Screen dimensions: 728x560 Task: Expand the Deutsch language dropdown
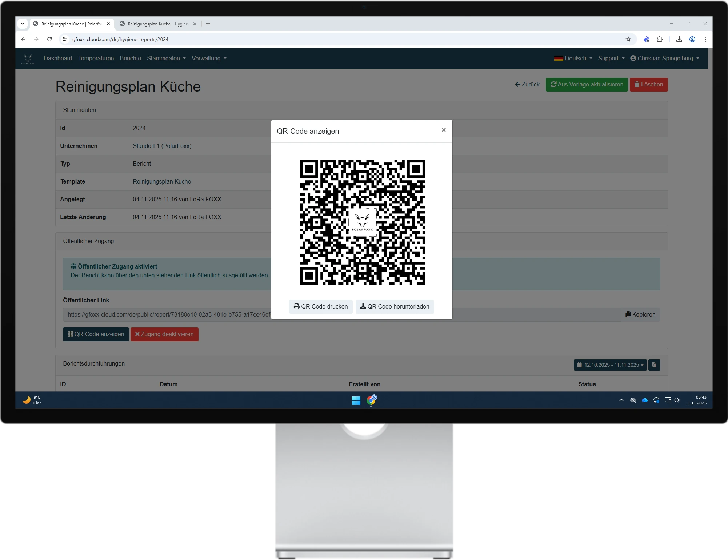click(573, 58)
